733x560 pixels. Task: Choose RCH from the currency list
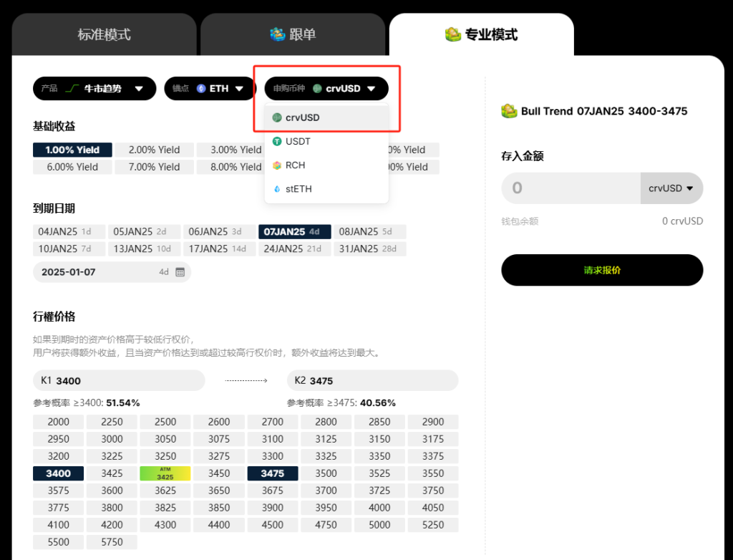coord(326,165)
